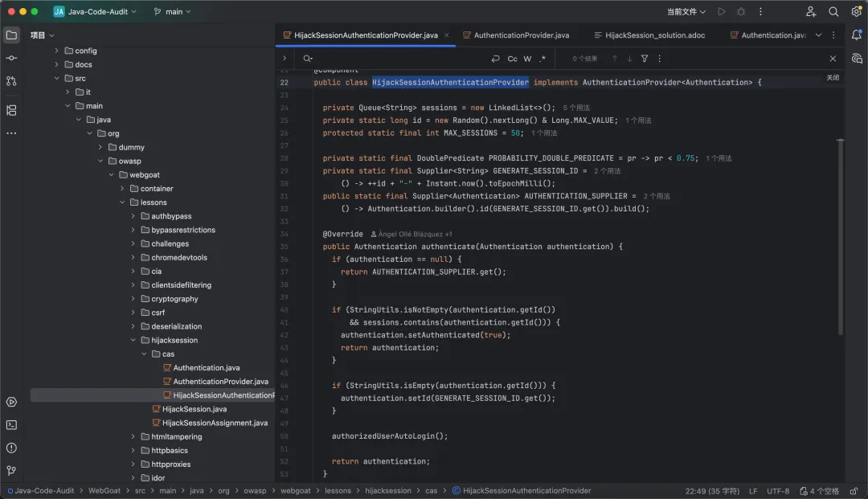Switch to Authentication.java editor tab
This screenshot has height=499, width=868.
pyautogui.click(x=768, y=35)
